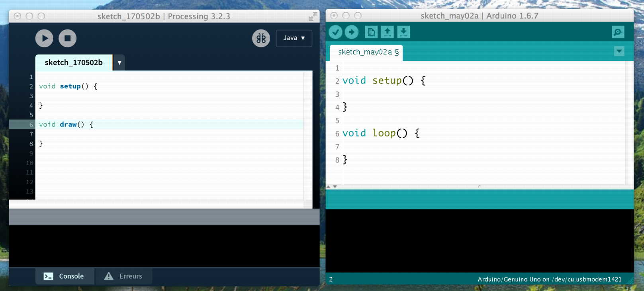The image size is (644, 291).
Task: Click the Processing black console area
Action: tap(164, 246)
